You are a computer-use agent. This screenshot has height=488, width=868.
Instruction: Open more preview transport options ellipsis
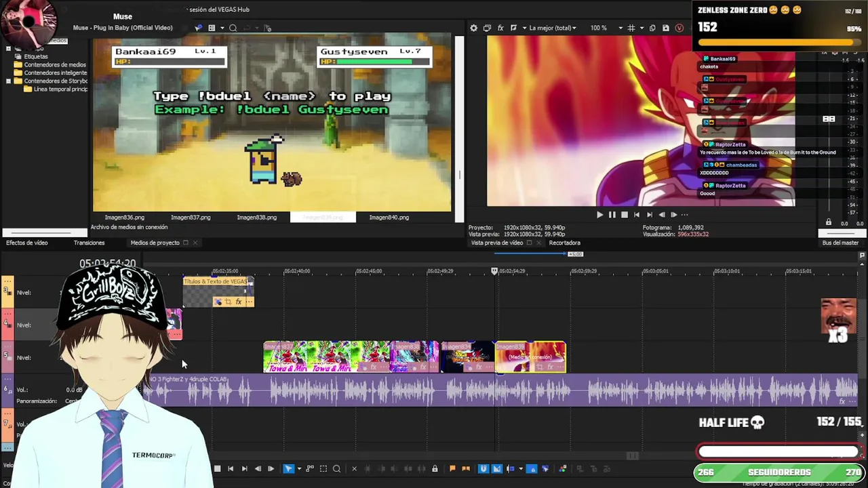pos(685,215)
